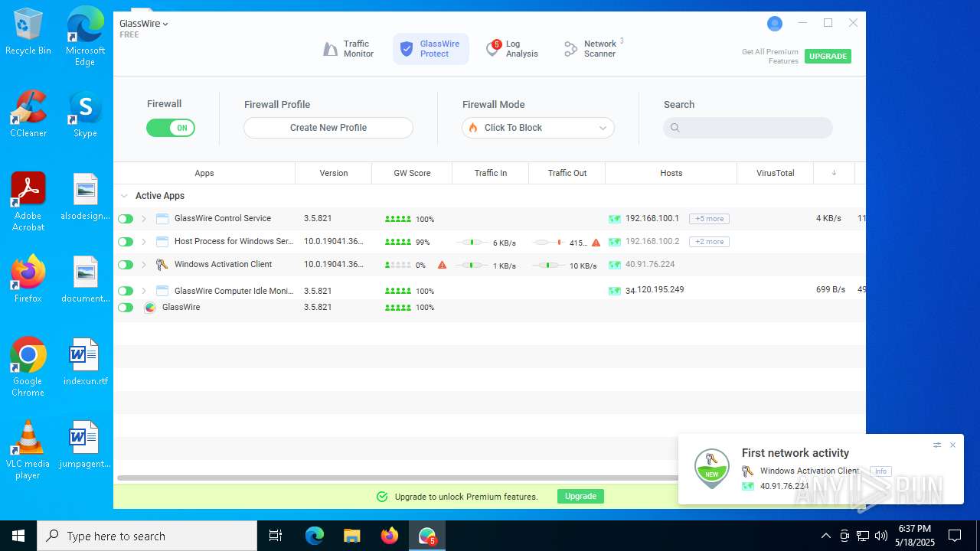This screenshot has height=551, width=980.
Task: Click Traffic In graph for Windows Activation Client
Action: (x=472, y=265)
